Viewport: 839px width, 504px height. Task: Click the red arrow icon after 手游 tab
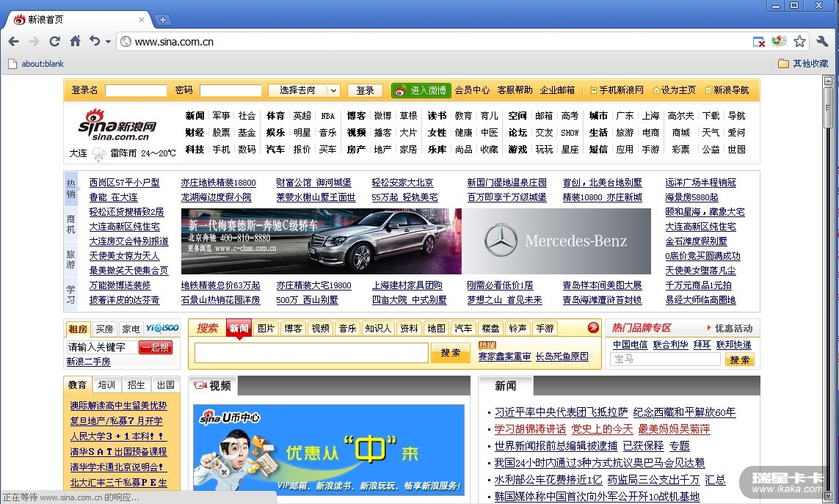point(593,327)
